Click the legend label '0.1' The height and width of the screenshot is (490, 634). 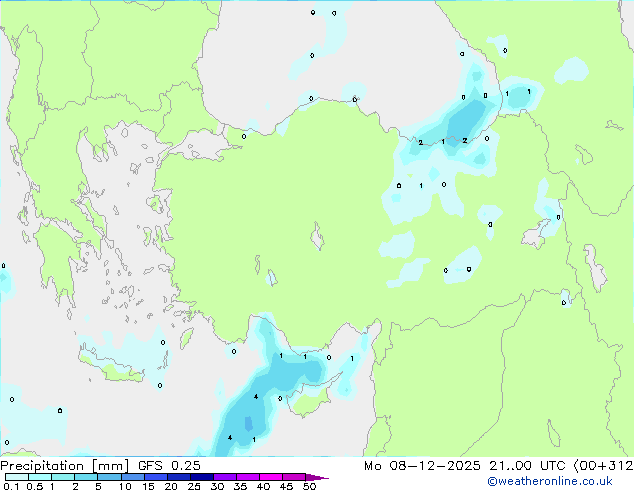click(x=11, y=486)
